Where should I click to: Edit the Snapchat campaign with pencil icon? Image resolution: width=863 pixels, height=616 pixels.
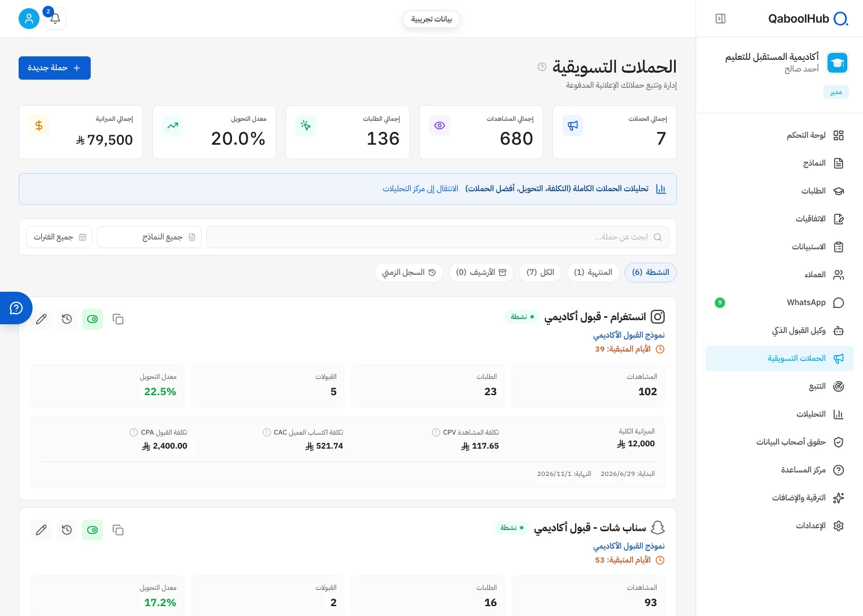[41, 530]
